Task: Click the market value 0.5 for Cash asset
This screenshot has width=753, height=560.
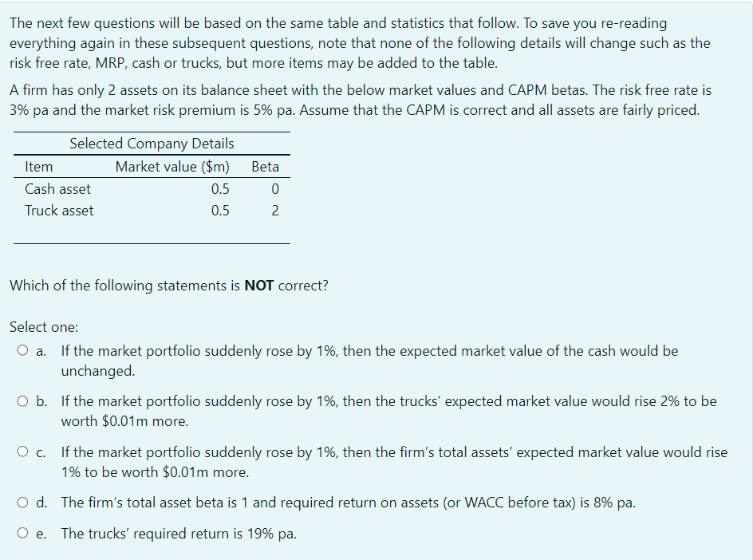Action: click(x=222, y=189)
